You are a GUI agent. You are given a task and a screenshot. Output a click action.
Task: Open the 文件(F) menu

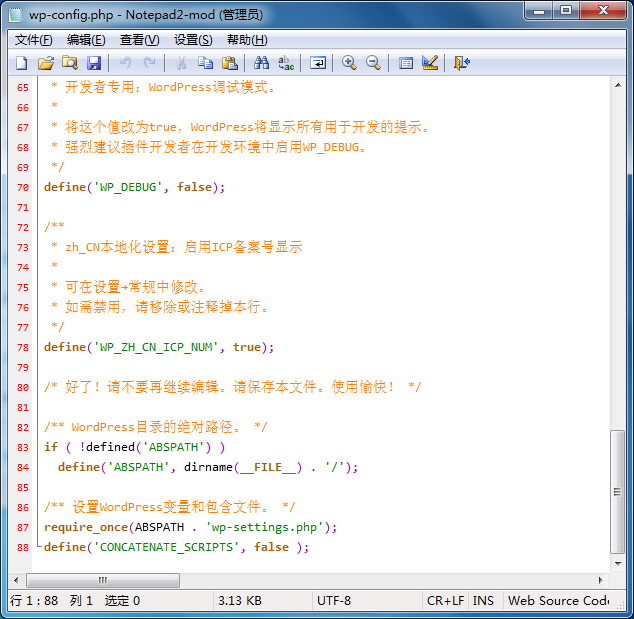click(34, 40)
